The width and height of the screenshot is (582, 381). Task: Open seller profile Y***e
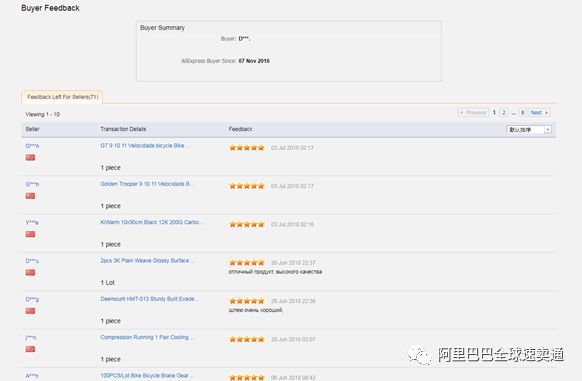pyautogui.click(x=32, y=222)
